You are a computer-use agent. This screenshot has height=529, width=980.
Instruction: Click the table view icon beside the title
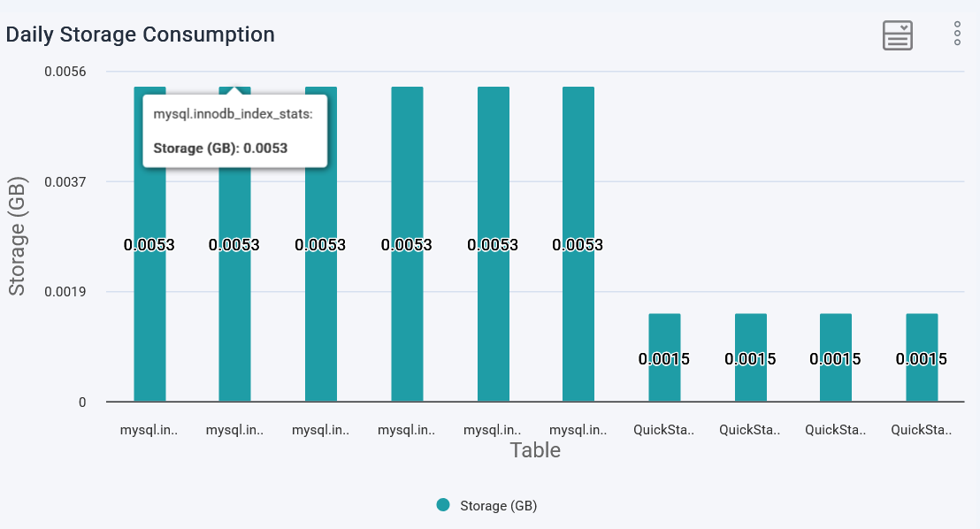[x=898, y=35]
